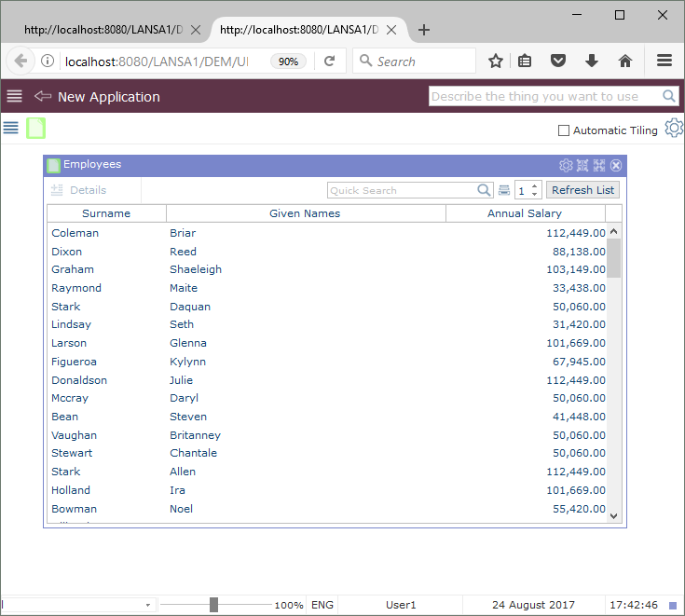Increase the page number stepper up arrow
Image resolution: width=685 pixels, height=616 pixels.
pos(534,186)
